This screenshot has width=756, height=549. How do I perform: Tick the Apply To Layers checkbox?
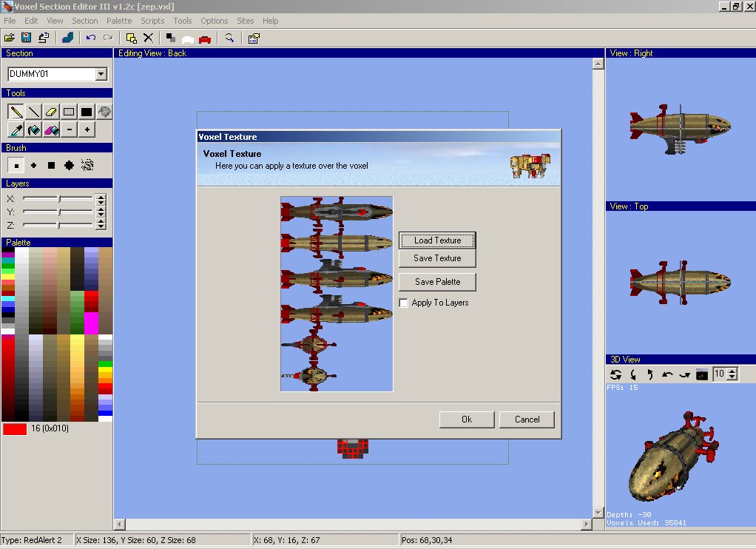[x=404, y=303]
